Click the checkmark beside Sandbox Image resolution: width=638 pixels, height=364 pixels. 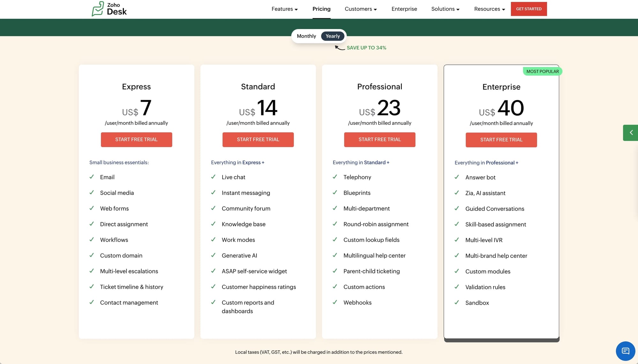click(x=456, y=302)
